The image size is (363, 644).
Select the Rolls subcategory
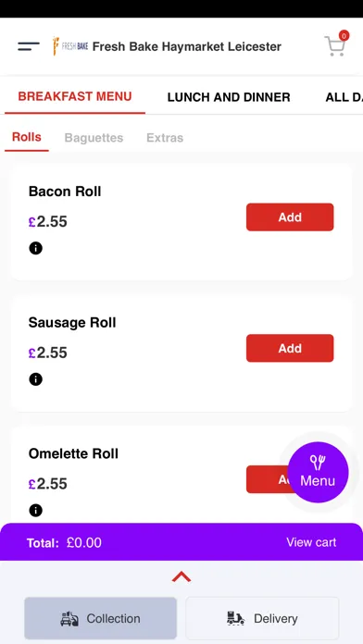point(27,137)
